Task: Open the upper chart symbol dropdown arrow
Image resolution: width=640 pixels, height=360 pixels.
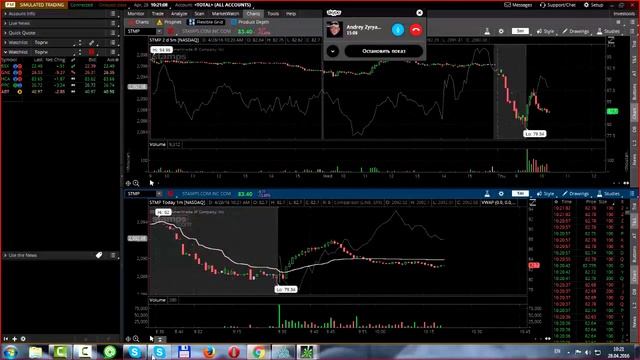Action: (159, 31)
